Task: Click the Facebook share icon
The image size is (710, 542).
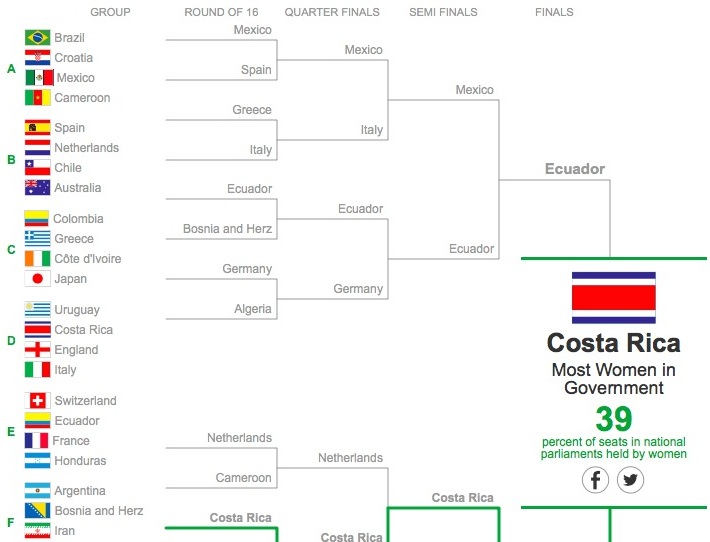Action: coord(596,480)
